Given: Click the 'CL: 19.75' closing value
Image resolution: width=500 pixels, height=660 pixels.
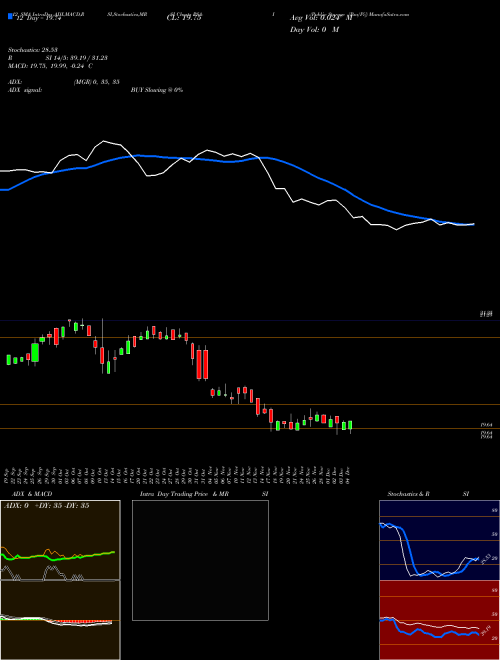Looking at the screenshot, I should (x=184, y=18).
